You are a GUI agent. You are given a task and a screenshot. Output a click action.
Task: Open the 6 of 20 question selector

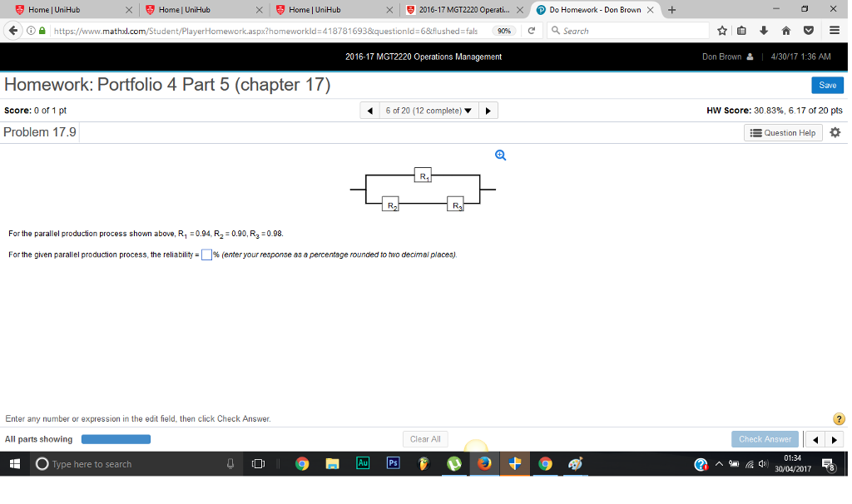[428, 109]
